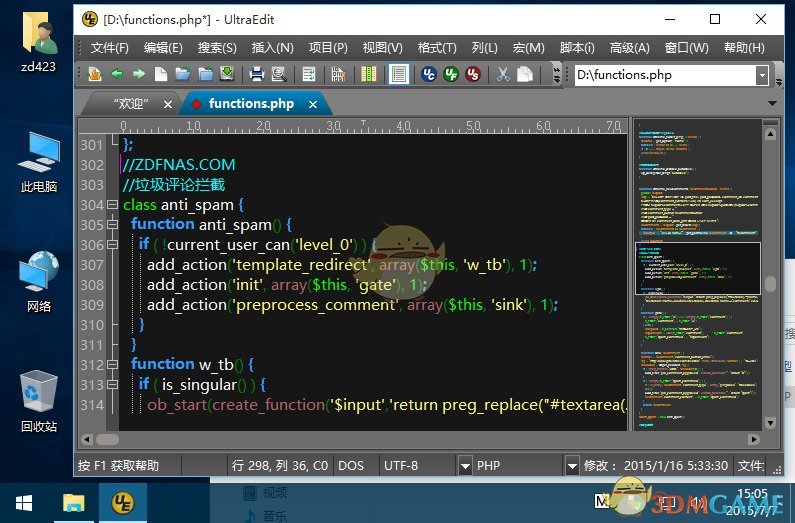The width and height of the screenshot is (795, 523).
Task: Click the green forward arrow in toolbar
Action: (138, 74)
